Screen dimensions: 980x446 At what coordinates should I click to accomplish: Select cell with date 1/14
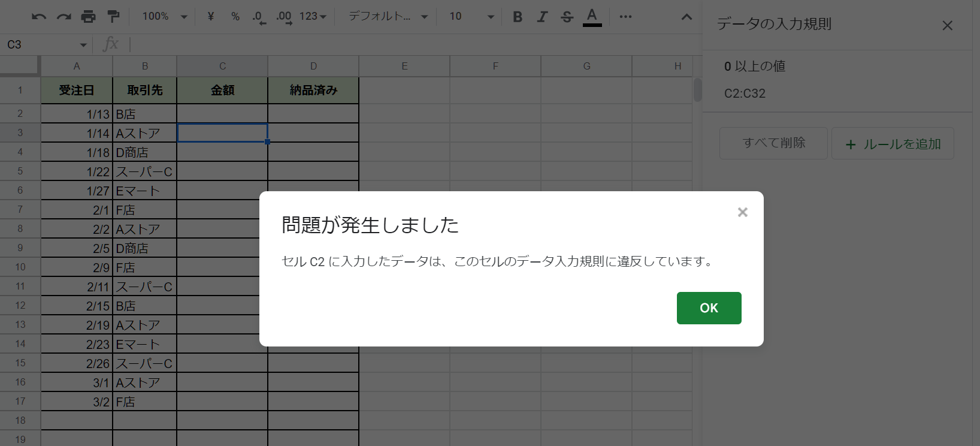click(77, 133)
